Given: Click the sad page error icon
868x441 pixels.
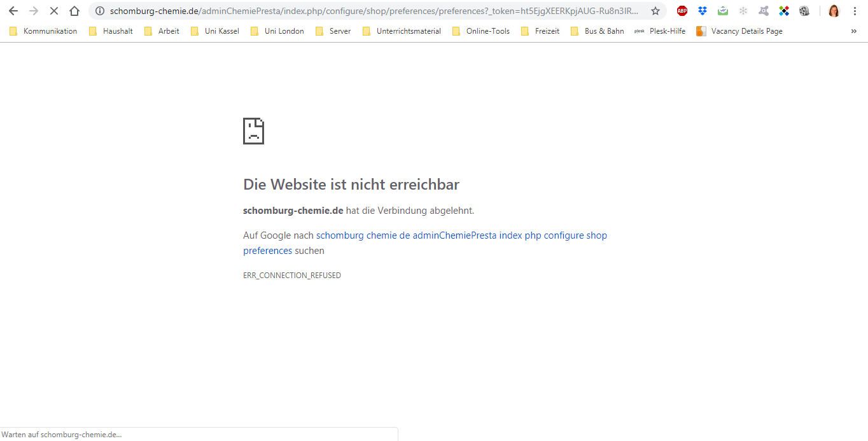Looking at the screenshot, I should (253, 131).
